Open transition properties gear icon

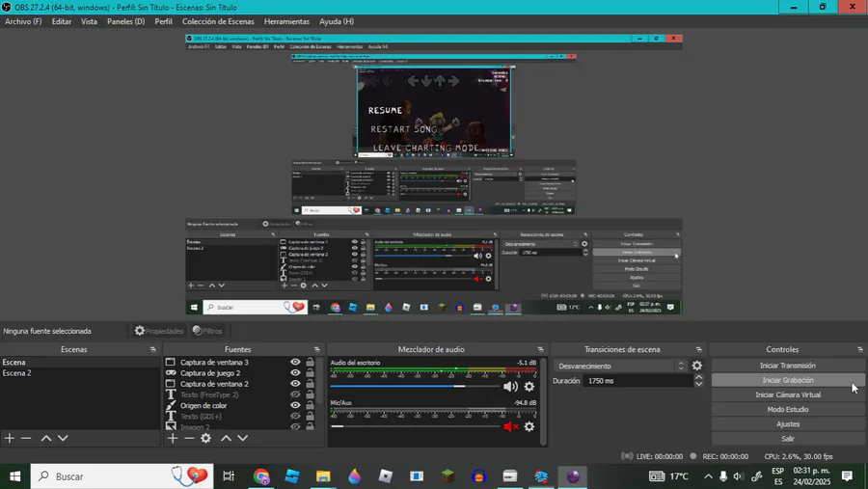pyautogui.click(x=697, y=366)
